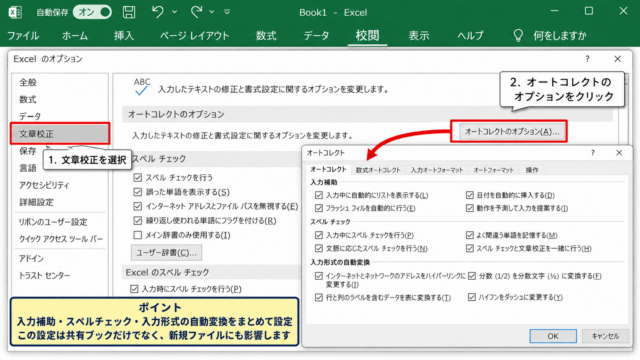Click the Save floppy disk icon
This screenshot has width=640, height=360.
pos(129,12)
